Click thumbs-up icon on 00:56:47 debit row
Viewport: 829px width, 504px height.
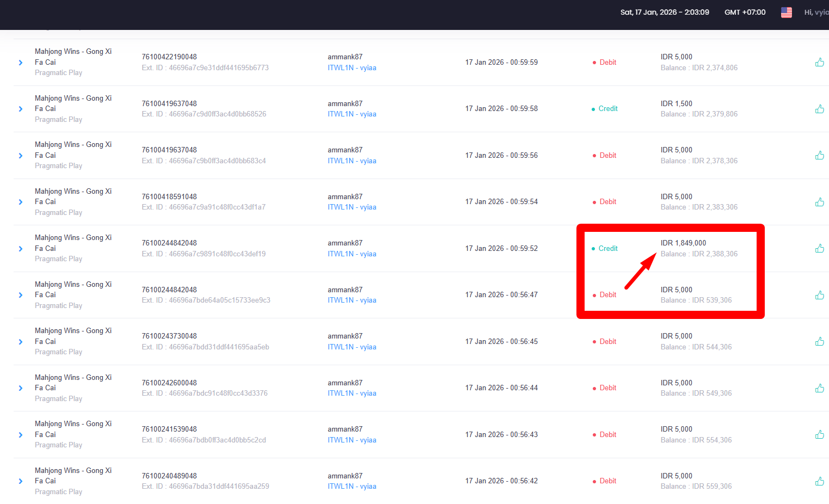click(819, 295)
